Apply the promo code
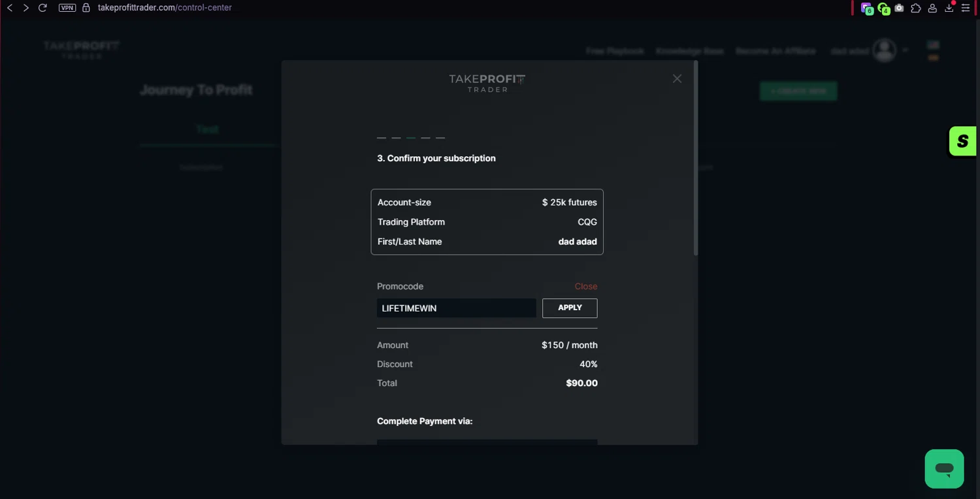 click(570, 308)
